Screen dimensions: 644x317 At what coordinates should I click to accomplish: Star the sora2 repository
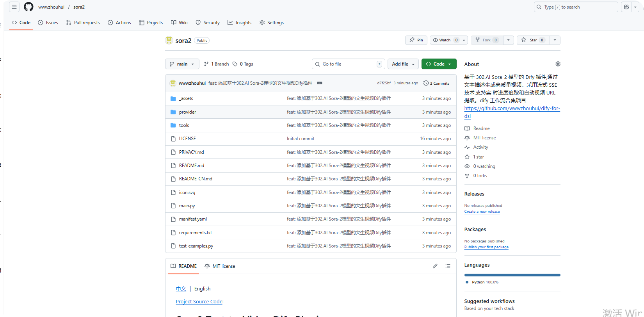[x=533, y=40]
